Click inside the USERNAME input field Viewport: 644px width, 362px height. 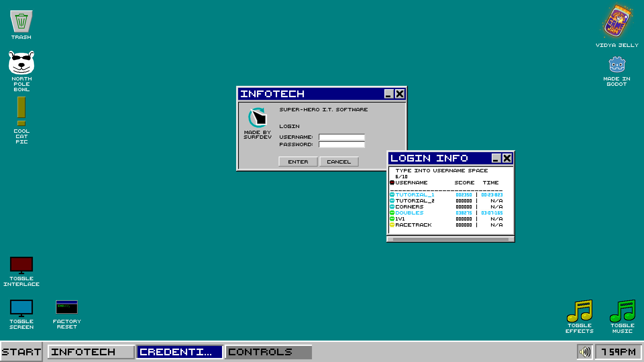click(341, 137)
